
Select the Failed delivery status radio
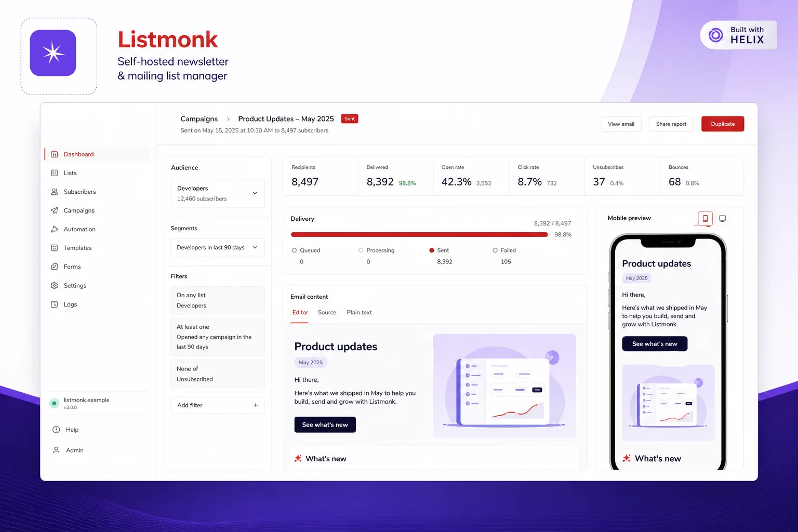[495, 250]
